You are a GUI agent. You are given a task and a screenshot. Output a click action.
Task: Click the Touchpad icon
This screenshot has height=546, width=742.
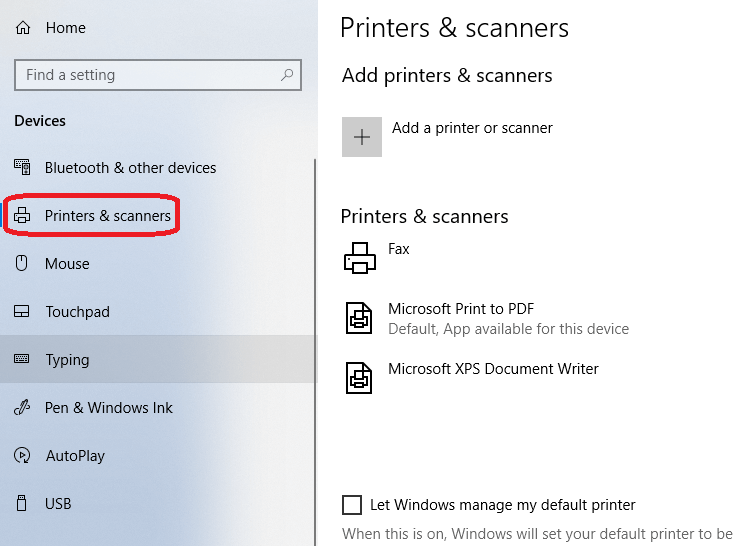(x=22, y=311)
